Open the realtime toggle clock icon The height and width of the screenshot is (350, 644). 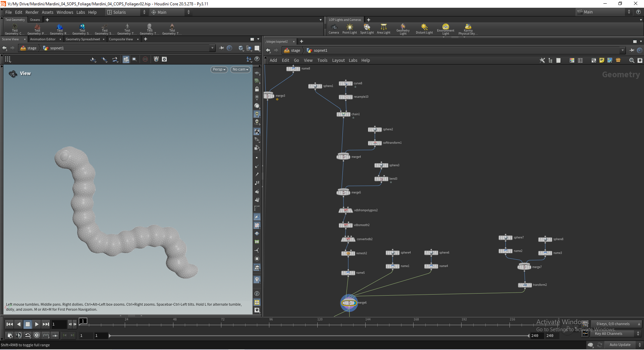click(37, 335)
